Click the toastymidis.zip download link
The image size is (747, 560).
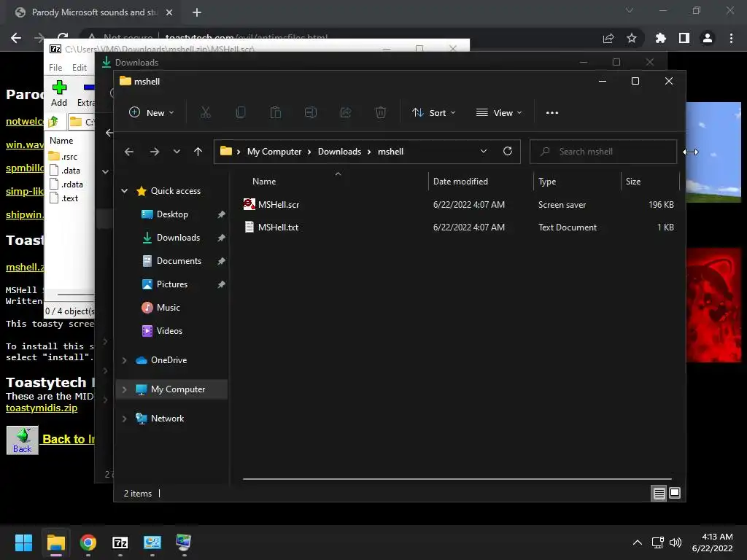pos(42,408)
